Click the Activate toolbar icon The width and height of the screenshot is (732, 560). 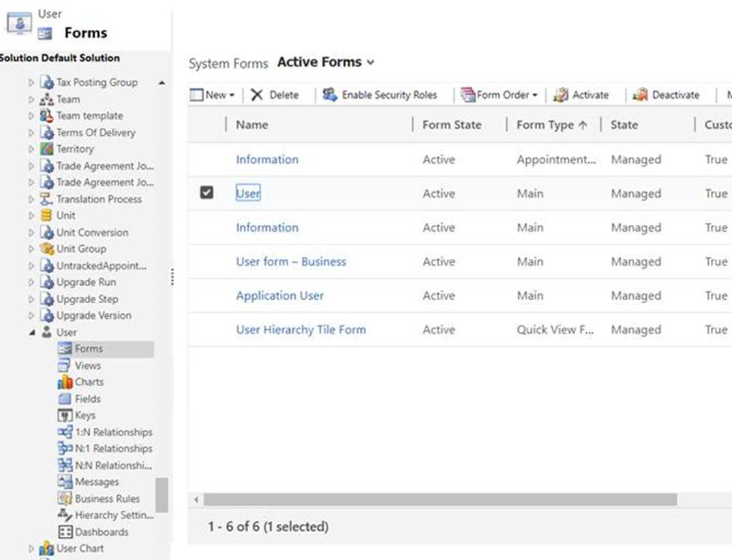coord(560,95)
